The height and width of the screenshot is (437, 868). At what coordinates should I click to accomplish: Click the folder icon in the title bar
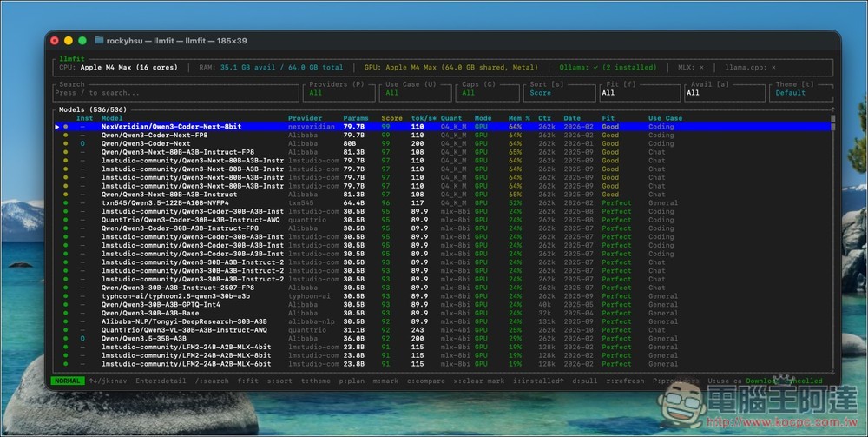click(x=99, y=40)
